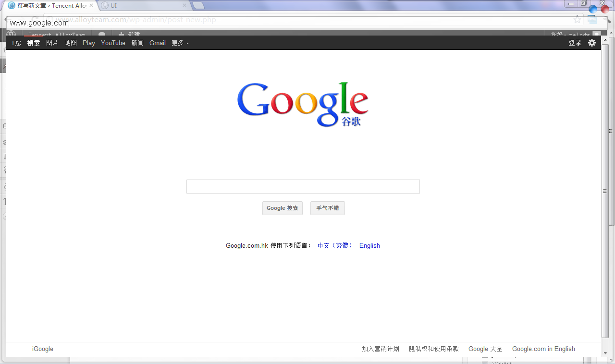The image size is (615, 364).
Task: Open Google settings gear icon
Action: 592,43
